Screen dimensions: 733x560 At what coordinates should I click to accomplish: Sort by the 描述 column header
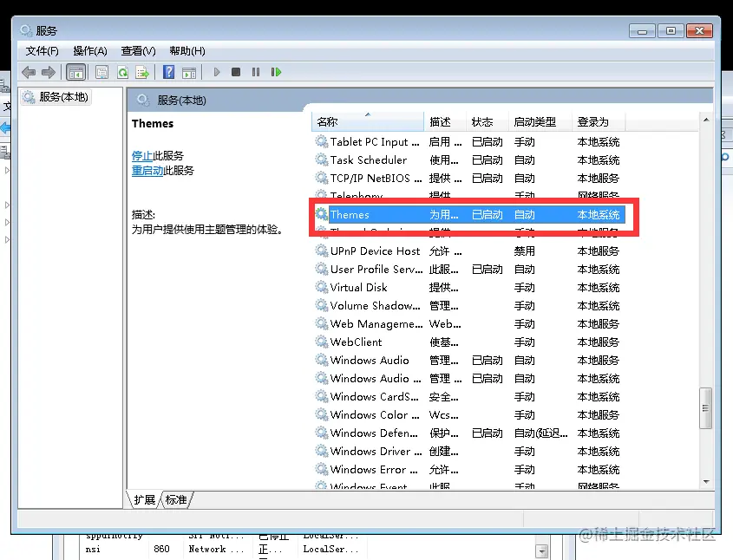[445, 122]
